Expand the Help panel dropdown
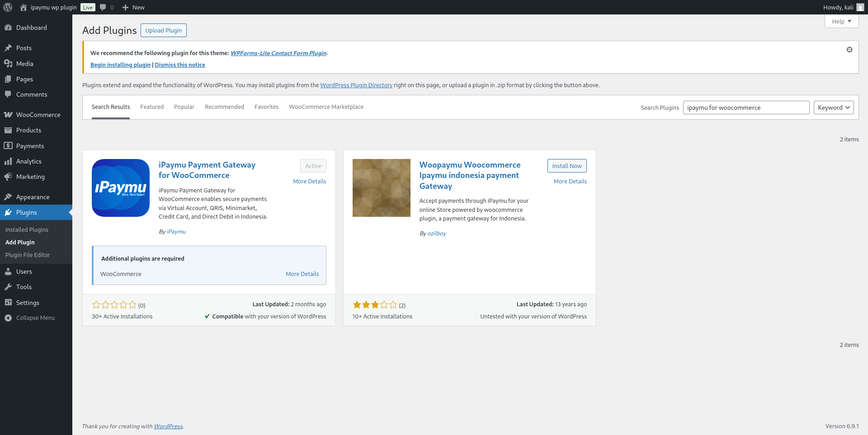 (x=841, y=21)
